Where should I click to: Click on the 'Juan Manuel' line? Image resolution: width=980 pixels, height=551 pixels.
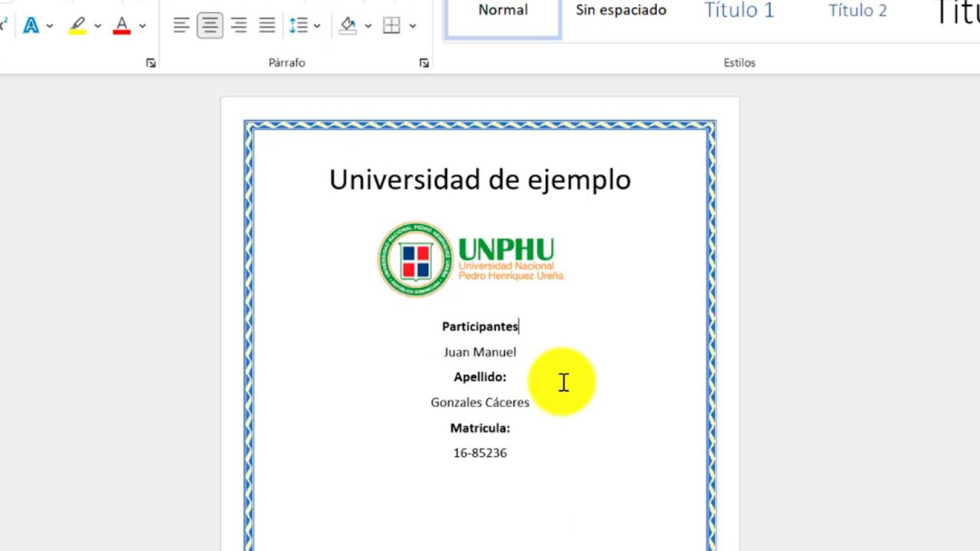480,352
